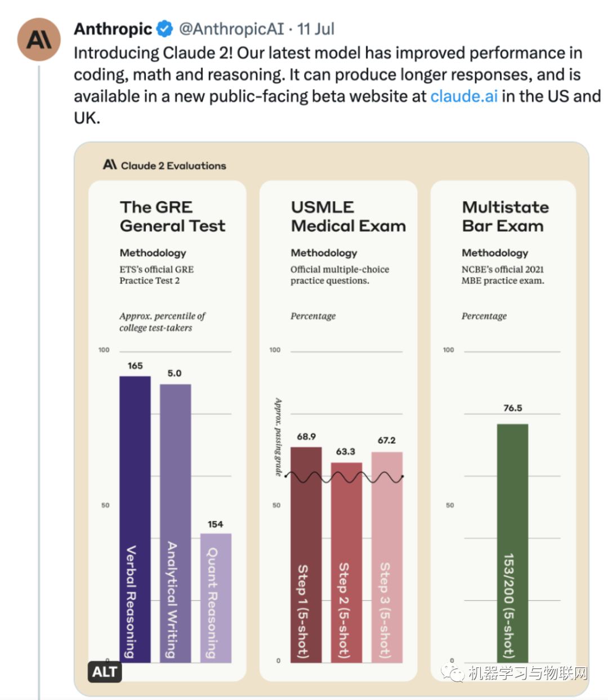This screenshot has height=700, width=608.
Task: Click the @AnthropicAI handle
Action: (x=231, y=29)
